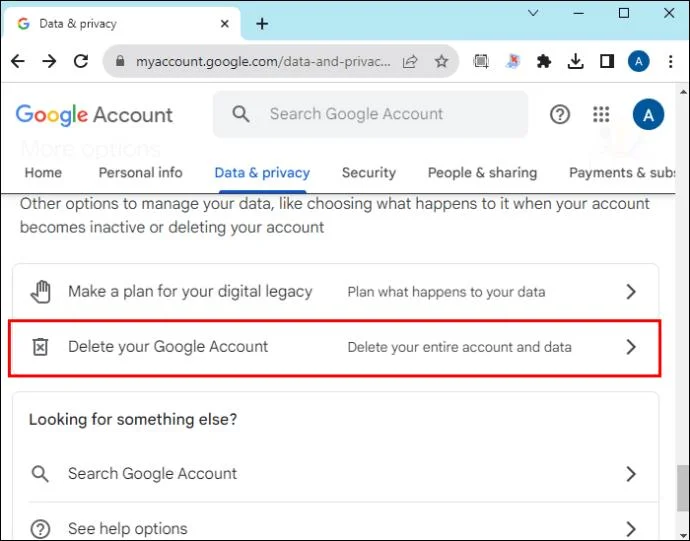Click Search Google Account list item
The height and width of the screenshot is (541, 690).
[335, 474]
